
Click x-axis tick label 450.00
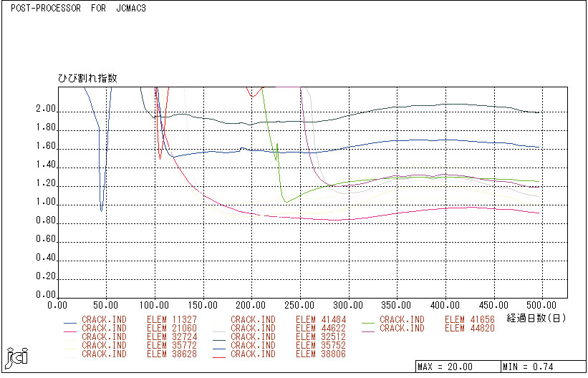[494, 306]
